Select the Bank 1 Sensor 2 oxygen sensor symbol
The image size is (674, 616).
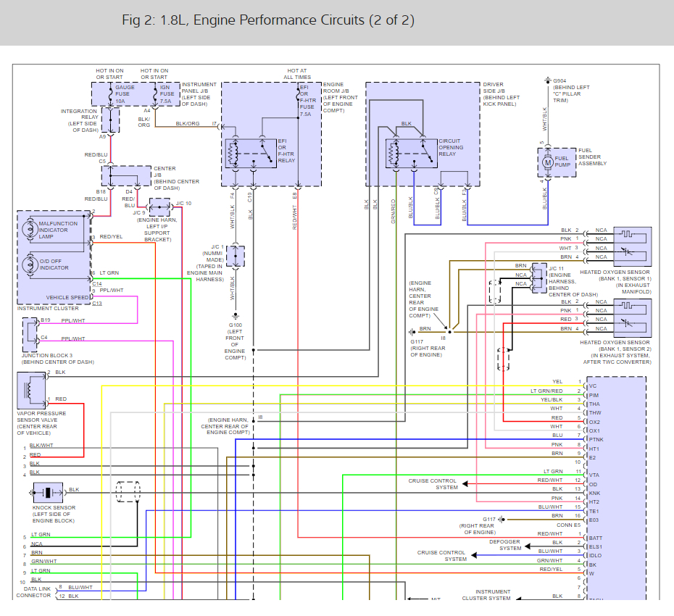632,318
